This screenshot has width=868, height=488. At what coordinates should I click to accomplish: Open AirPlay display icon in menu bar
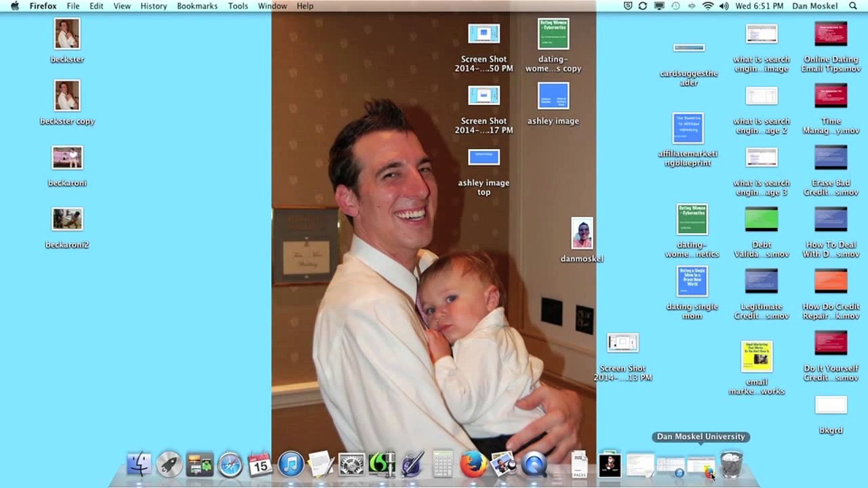659,6
